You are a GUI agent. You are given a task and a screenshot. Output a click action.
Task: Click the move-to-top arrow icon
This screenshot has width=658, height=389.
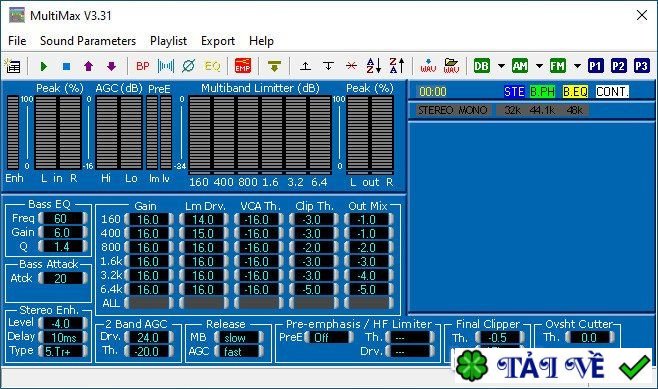tap(306, 66)
